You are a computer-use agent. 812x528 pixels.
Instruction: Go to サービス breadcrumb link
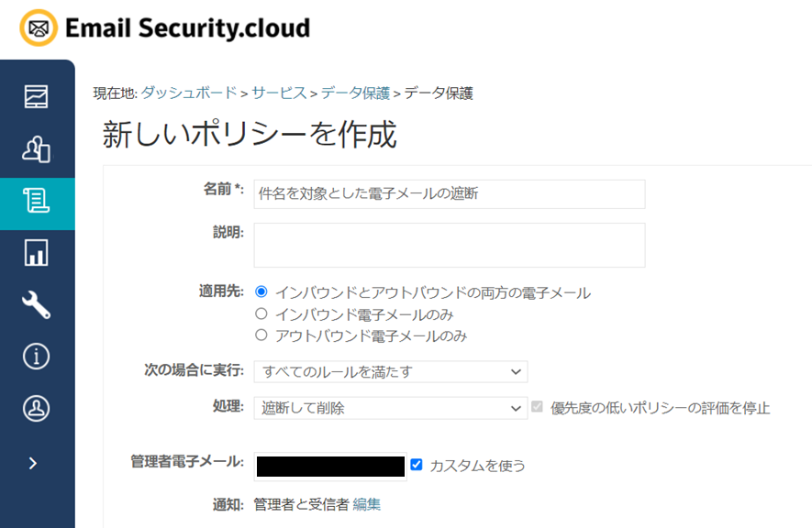tap(279, 93)
